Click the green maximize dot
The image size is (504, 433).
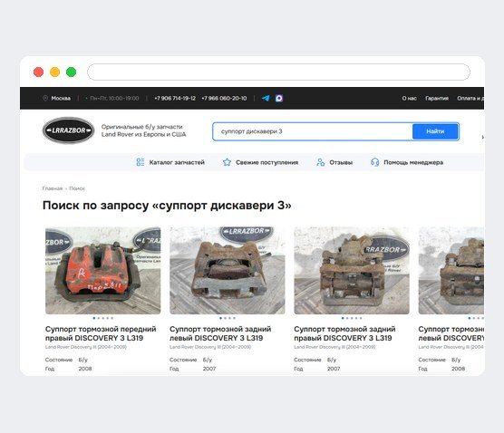[x=72, y=72]
